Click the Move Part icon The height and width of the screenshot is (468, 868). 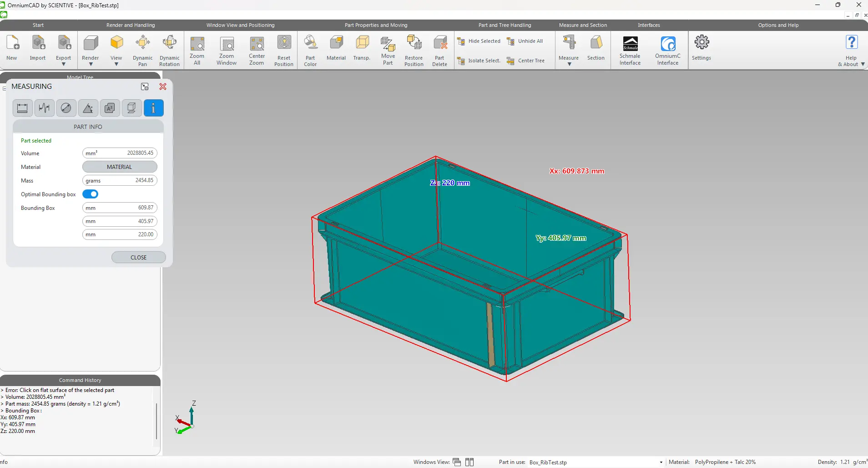coord(388,50)
